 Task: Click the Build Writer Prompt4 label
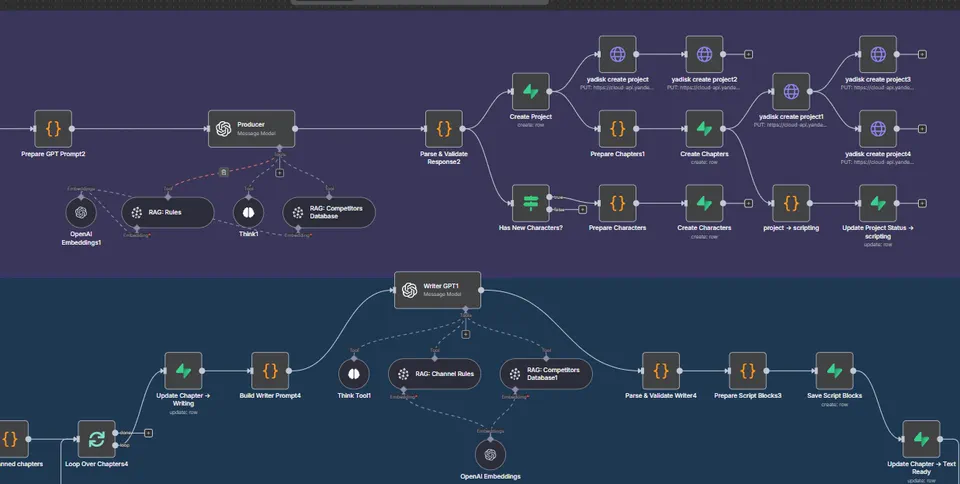(270, 395)
